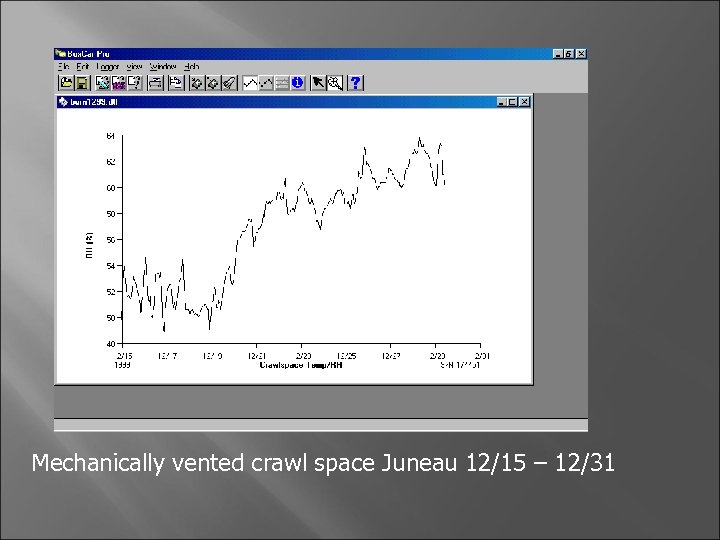
Task: Click the 64 y-axis tick label
Action: tap(111, 136)
